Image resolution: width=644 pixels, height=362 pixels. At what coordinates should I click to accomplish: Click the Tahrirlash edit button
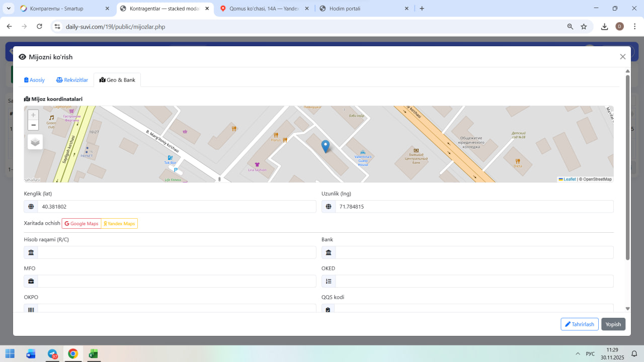tap(579, 324)
